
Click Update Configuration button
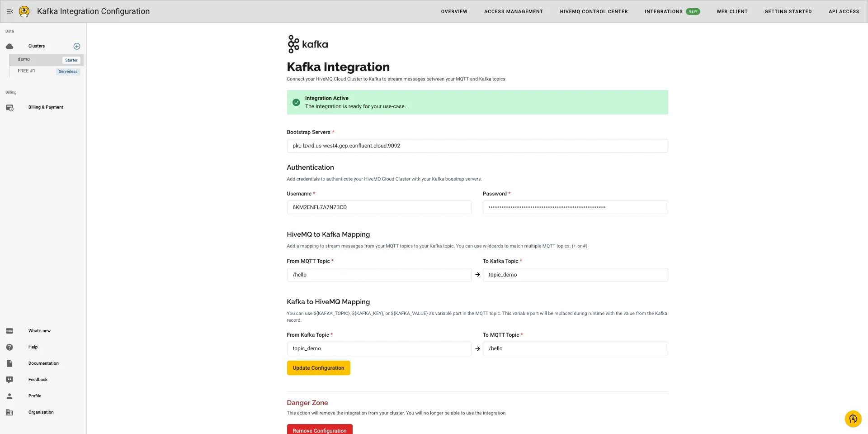(x=318, y=368)
